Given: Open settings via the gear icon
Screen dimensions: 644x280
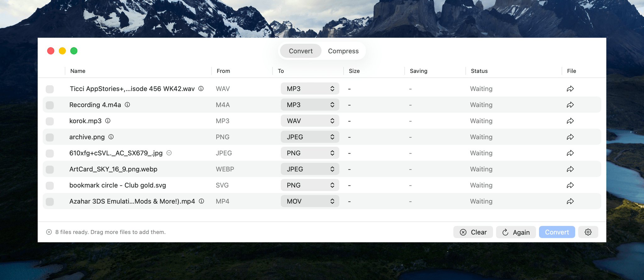Looking at the screenshot, I should 588,232.
